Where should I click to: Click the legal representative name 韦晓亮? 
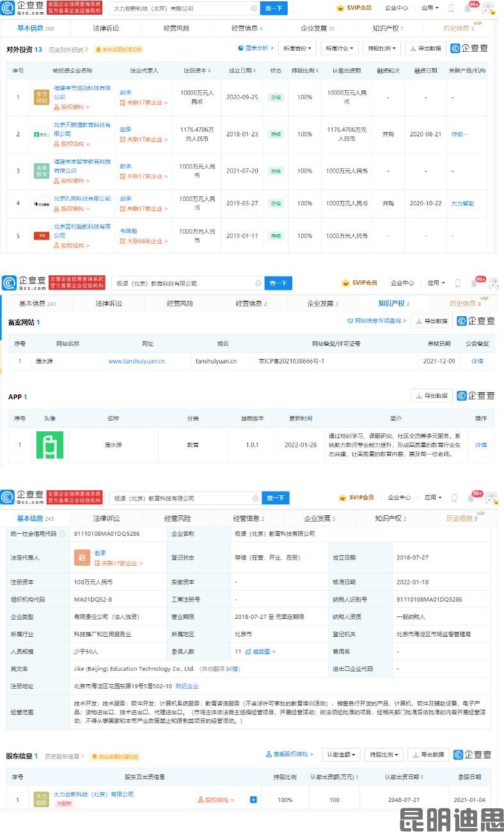point(129,230)
